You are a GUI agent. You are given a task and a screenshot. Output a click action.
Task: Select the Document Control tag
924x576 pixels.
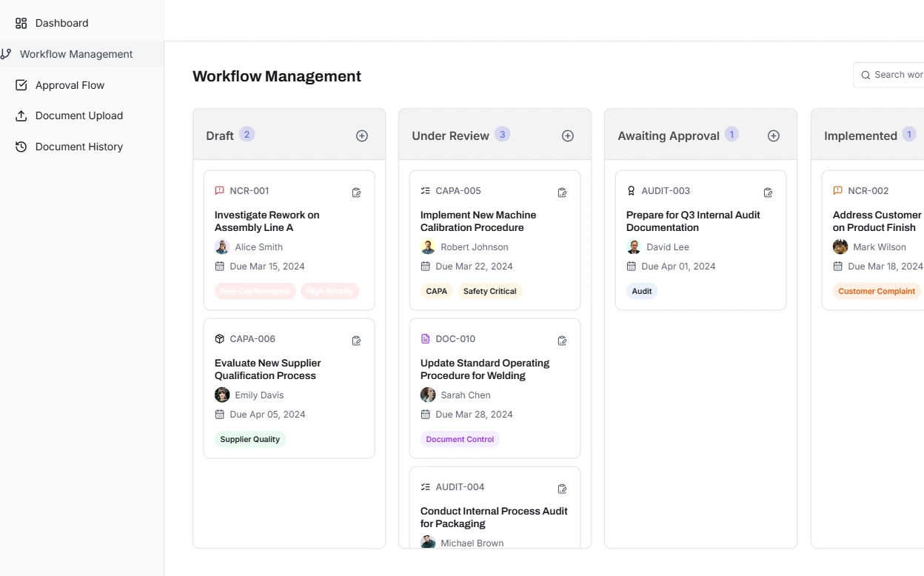[x=460, y=439]
